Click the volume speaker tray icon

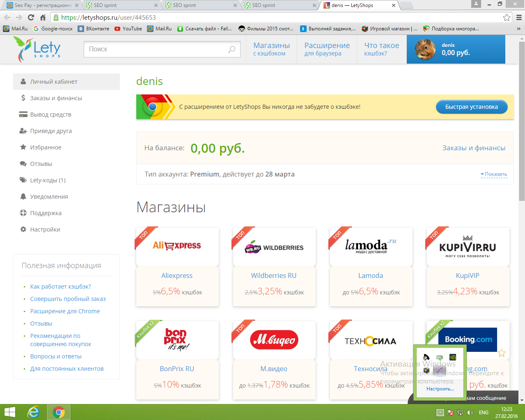470,413
